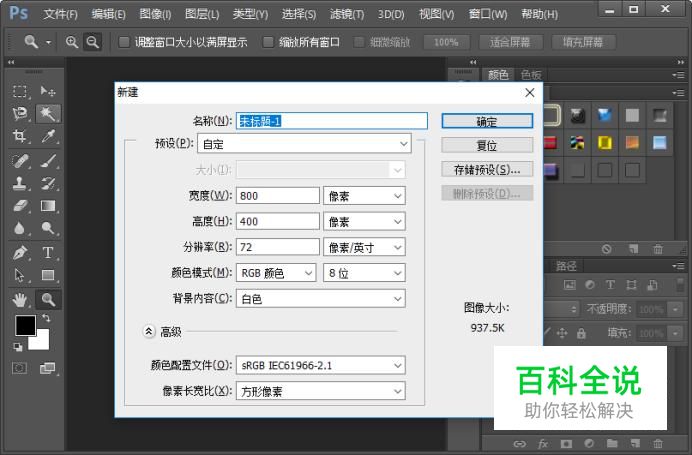The width and height of the screenshot is (692, 455).
Task: Select the Path Selection tool
Action: pos(20,275)
